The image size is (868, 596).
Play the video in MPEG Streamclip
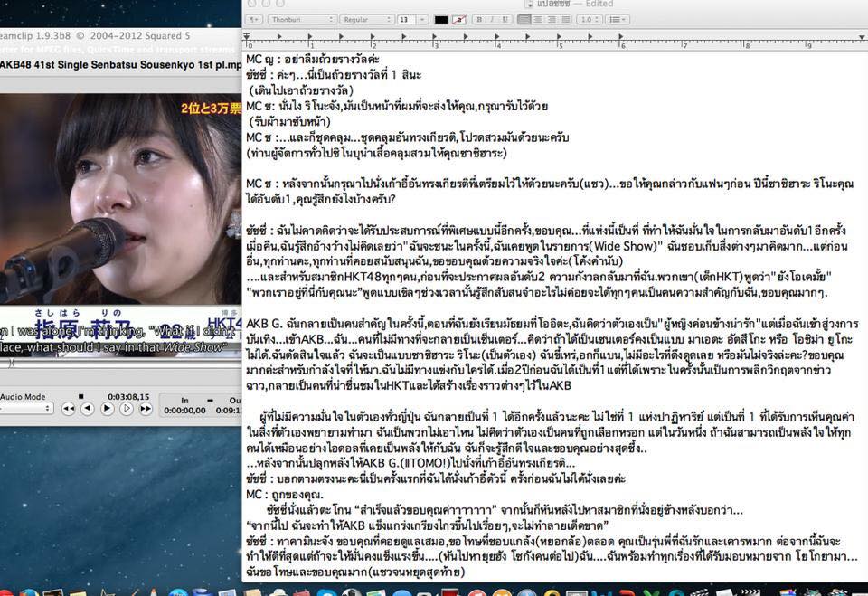click(107, 409)
